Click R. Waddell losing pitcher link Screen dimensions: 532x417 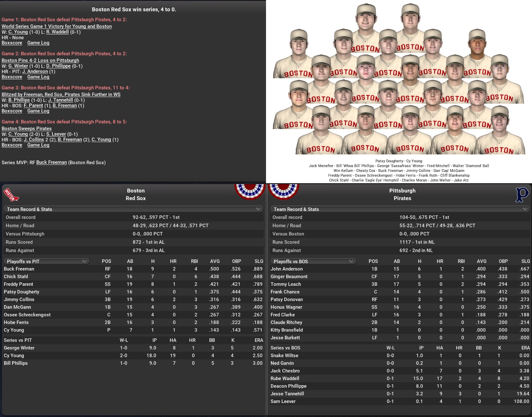click(x=57, y=32)
